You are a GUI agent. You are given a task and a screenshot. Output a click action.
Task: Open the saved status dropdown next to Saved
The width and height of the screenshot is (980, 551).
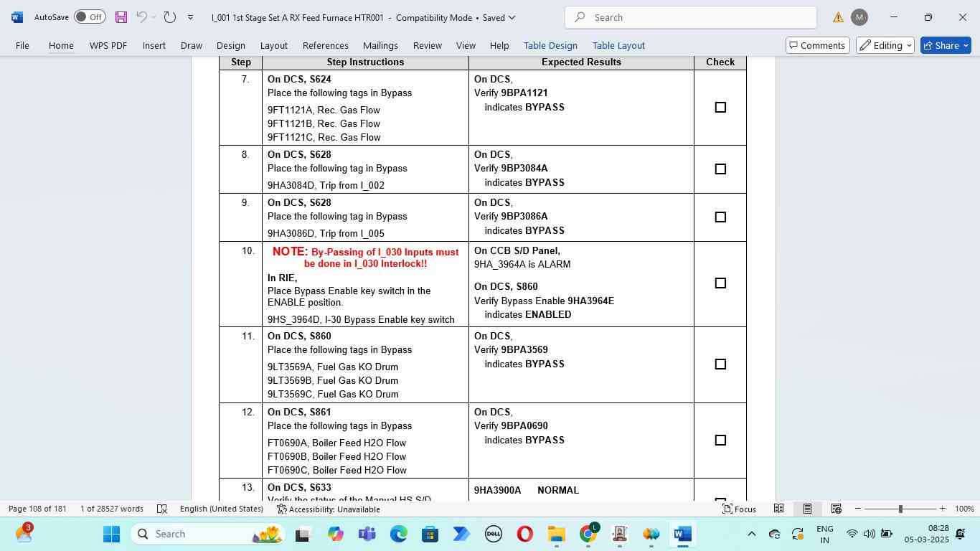(511, 18)
